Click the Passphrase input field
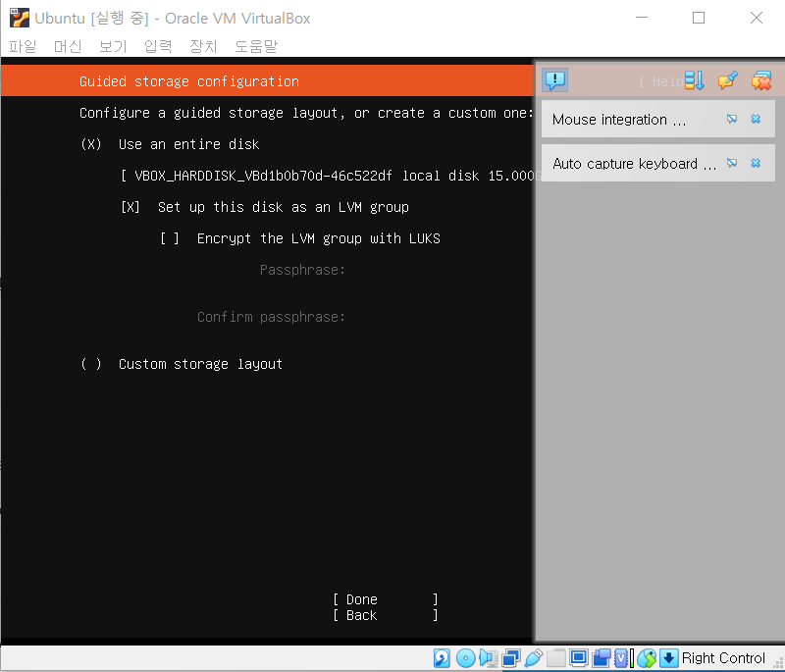The width and height of the screenshot is (785, 672). 441,270
